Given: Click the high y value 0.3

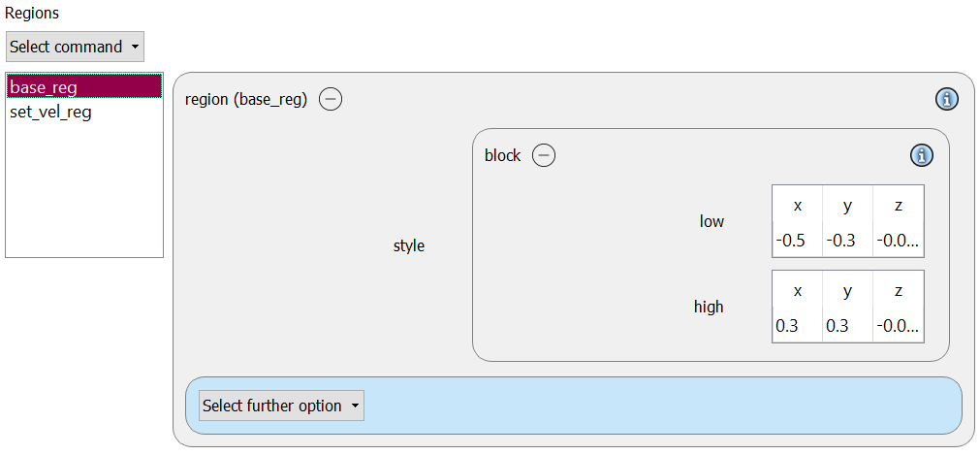Looking at the screenshot, I should (847, 326).
